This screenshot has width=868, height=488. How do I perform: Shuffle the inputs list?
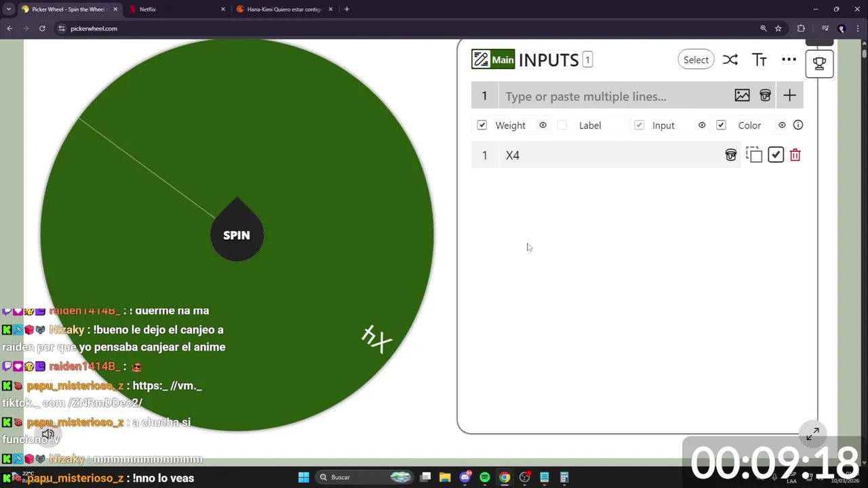(x=730, y=60)
